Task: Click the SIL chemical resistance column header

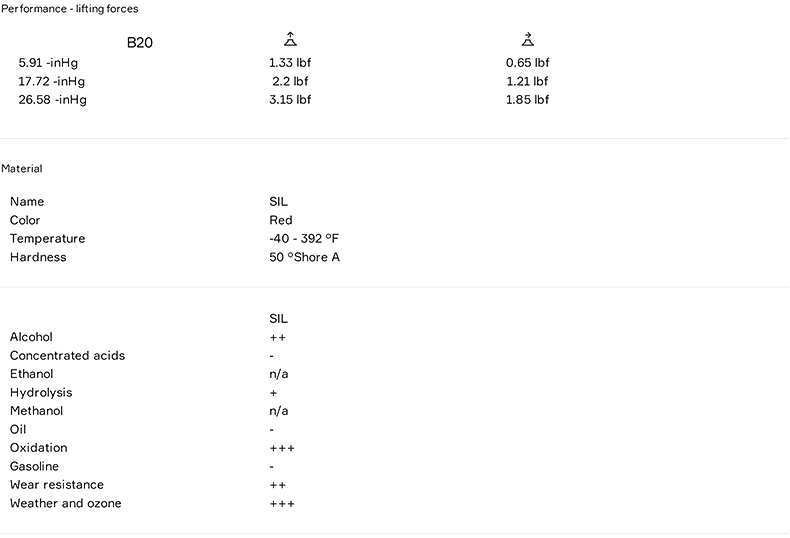Action: tap(279, 319)
